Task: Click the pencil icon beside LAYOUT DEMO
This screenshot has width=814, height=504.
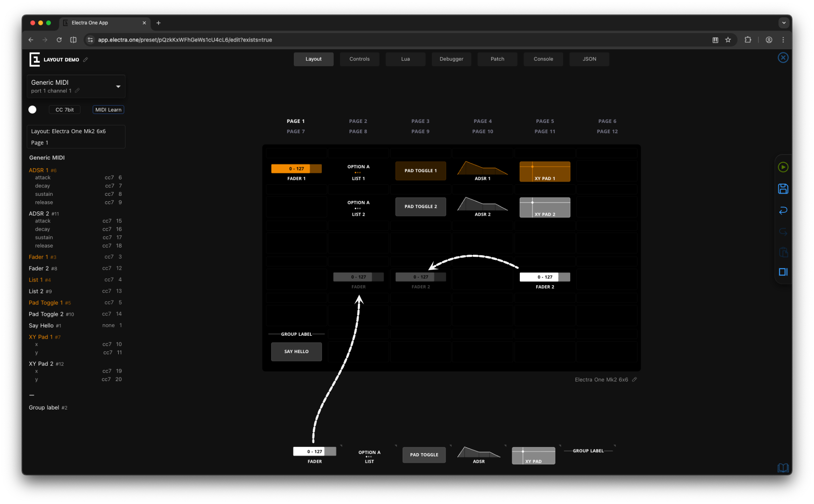Action: pos(85,60)
